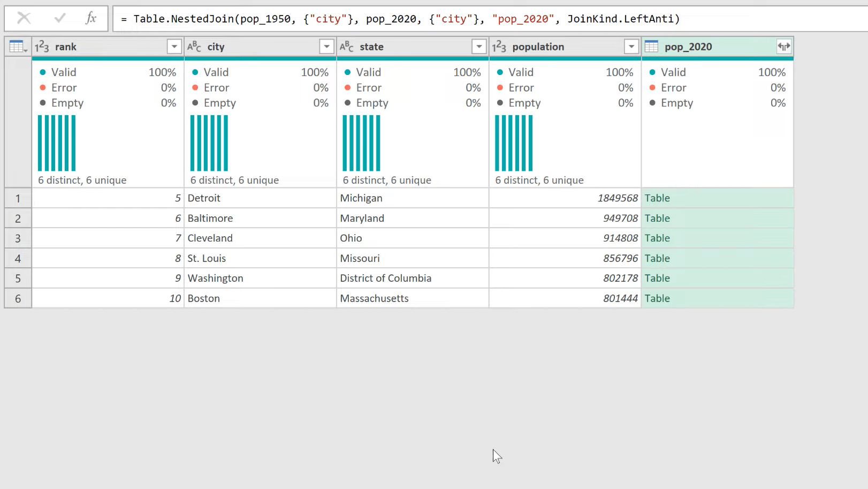Click the Michigan state cell

click(x=413, y=198)
